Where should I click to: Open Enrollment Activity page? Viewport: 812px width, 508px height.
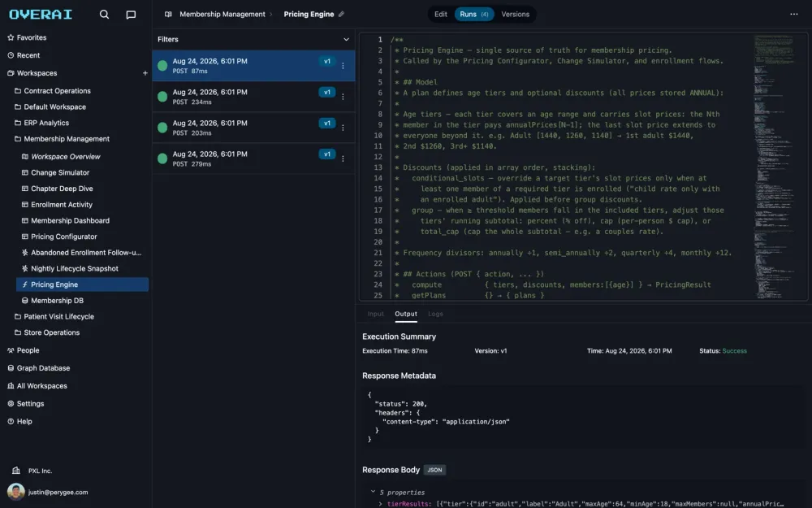61,205
